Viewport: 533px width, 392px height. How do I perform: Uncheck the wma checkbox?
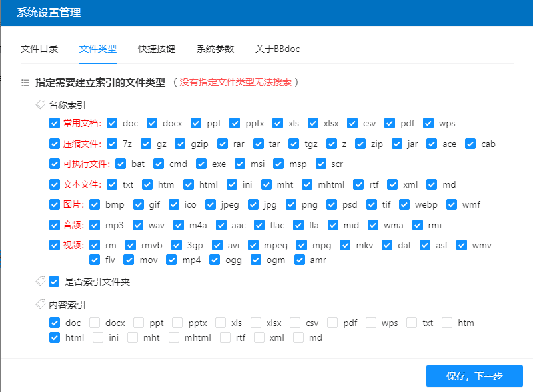[x=373, y=225]
